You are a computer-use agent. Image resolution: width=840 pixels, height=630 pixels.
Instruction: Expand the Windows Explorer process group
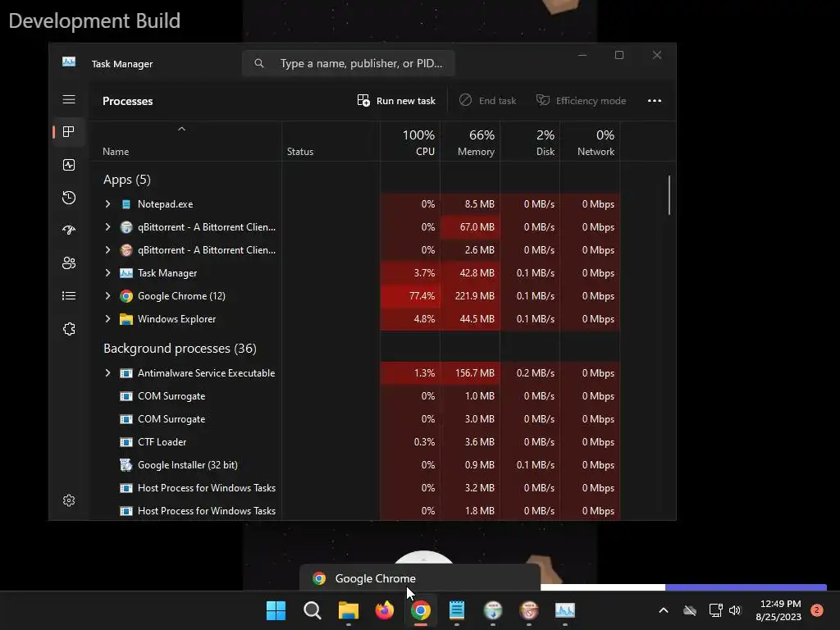coord(107,319)
